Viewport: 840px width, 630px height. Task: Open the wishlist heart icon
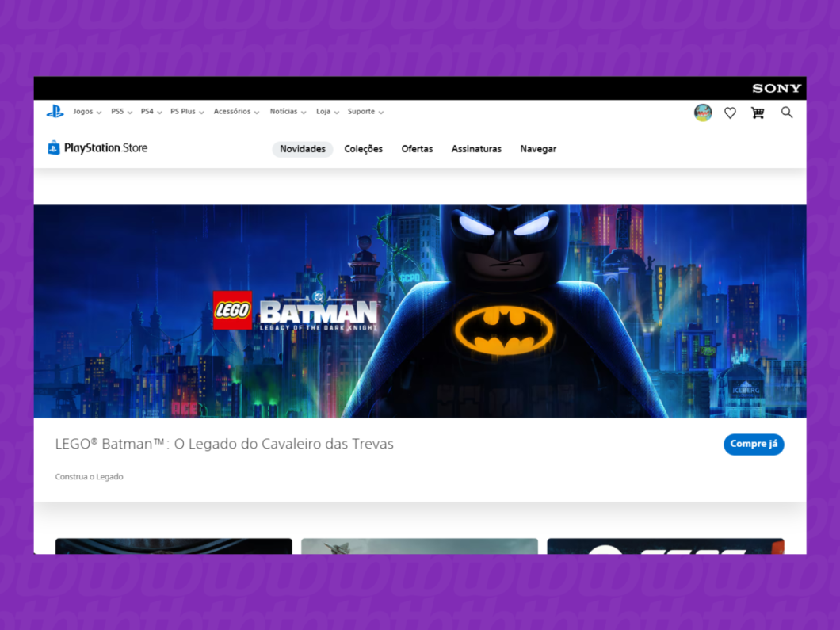point(730,113)
